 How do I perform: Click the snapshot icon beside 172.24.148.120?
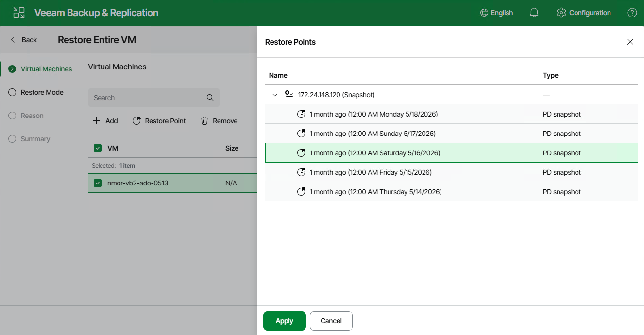[x=289, y=95]
